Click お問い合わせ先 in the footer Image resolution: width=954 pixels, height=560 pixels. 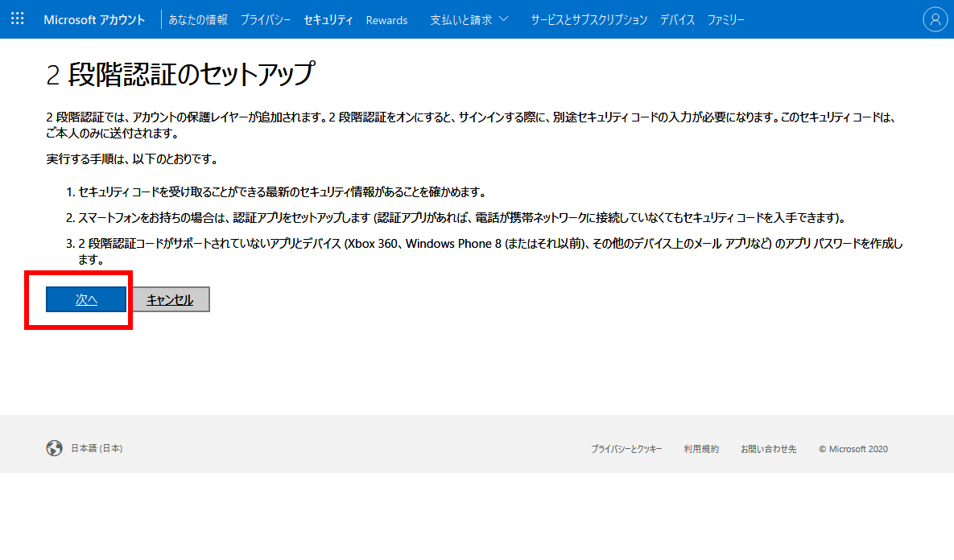tap(768, 449)
